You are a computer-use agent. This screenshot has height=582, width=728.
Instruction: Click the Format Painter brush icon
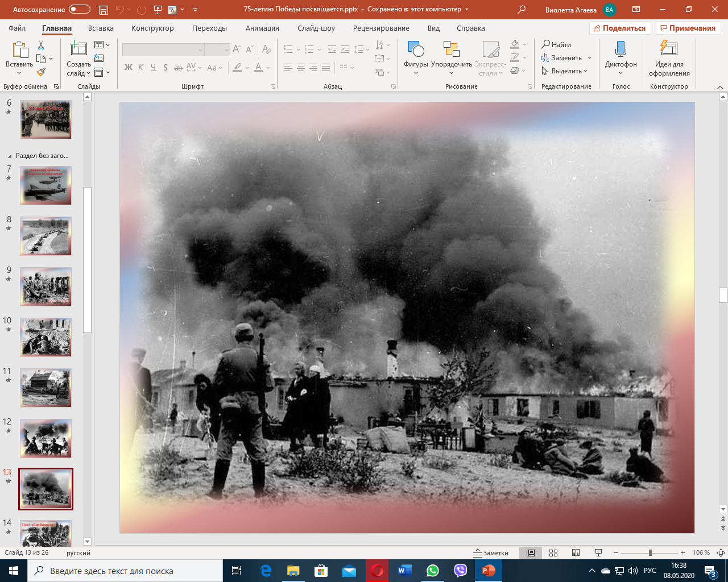(x=41, y=72)
